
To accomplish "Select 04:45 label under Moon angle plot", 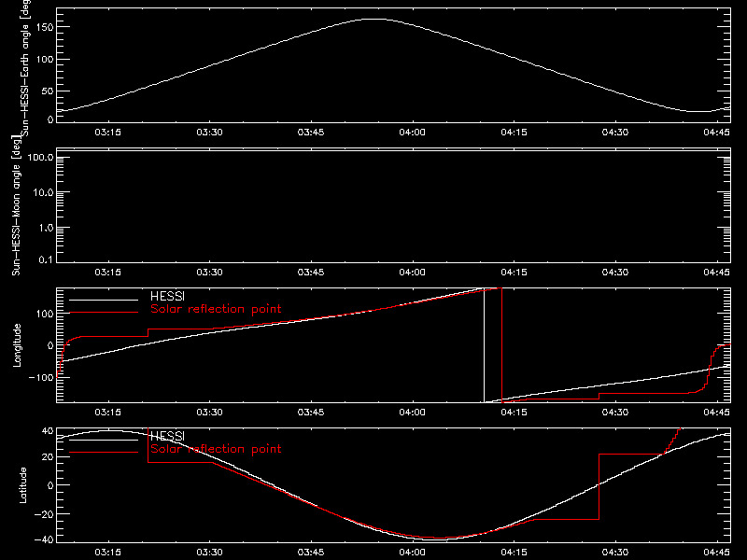I will click(x=716, y=272).
